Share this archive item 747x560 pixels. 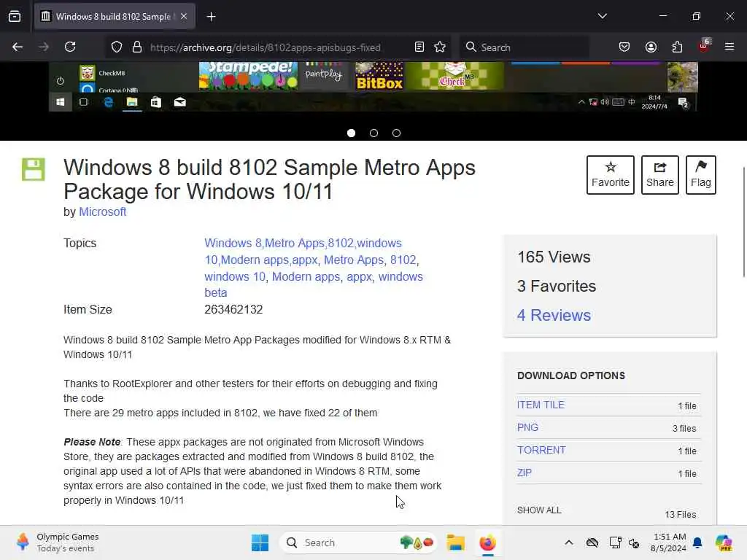(659, 175)
